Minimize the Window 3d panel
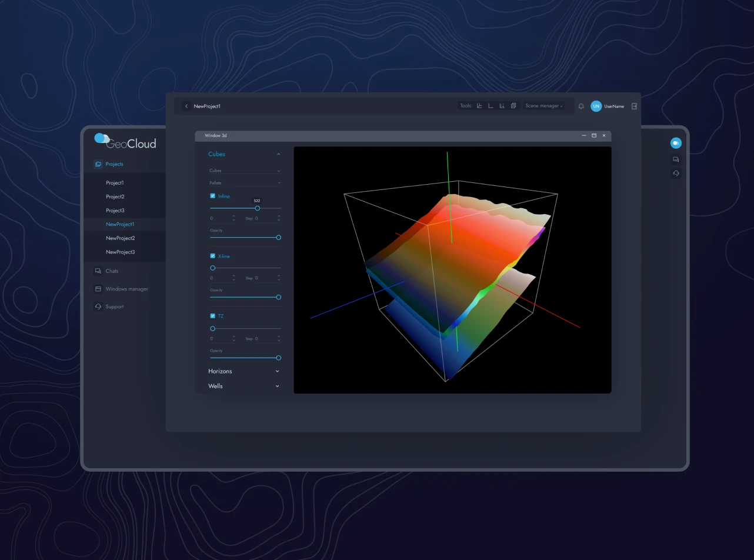Image resolution: width=754 pixels, height=560 pixels. coord(584,136)
